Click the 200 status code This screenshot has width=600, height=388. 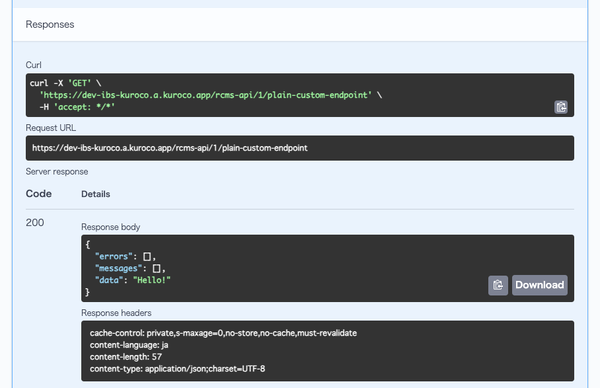35,222
